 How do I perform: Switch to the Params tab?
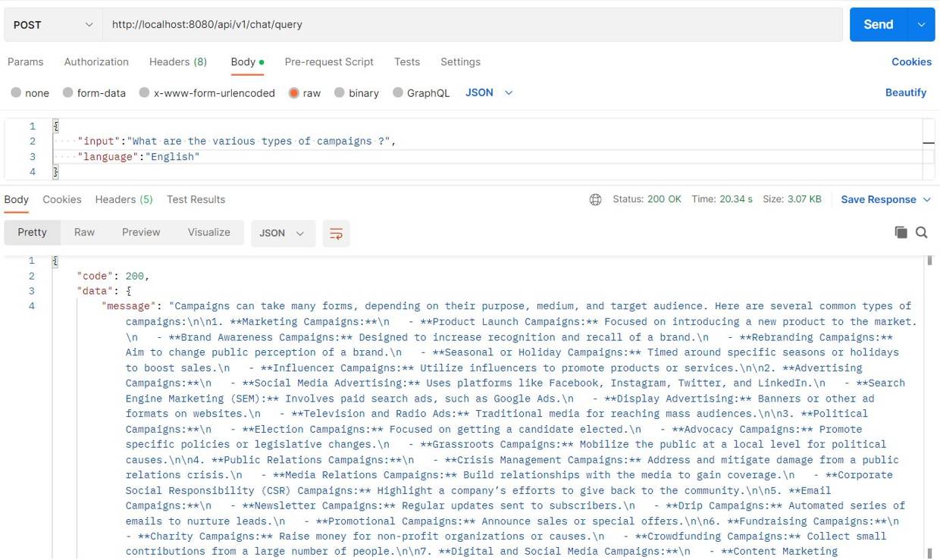tap(26, 62)
